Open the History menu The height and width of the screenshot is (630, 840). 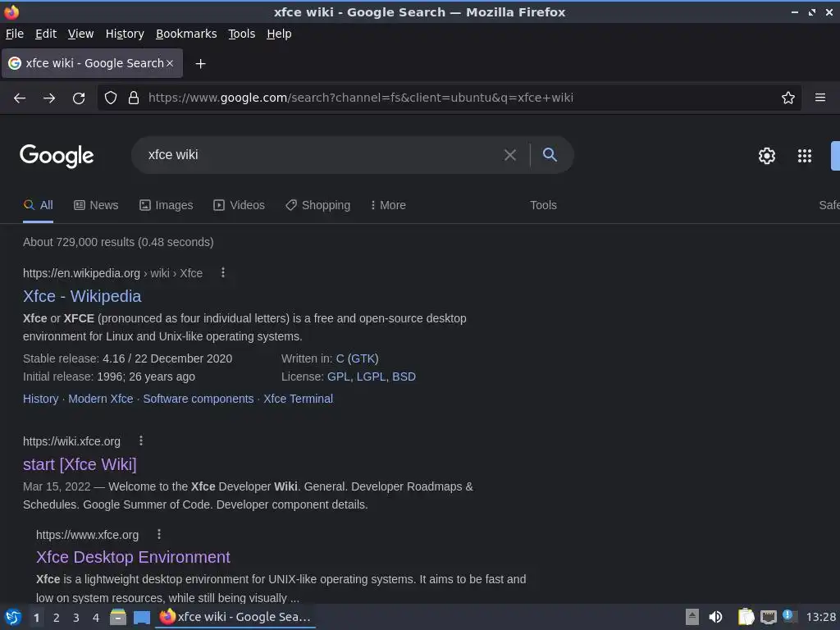(x=125, y=34)
